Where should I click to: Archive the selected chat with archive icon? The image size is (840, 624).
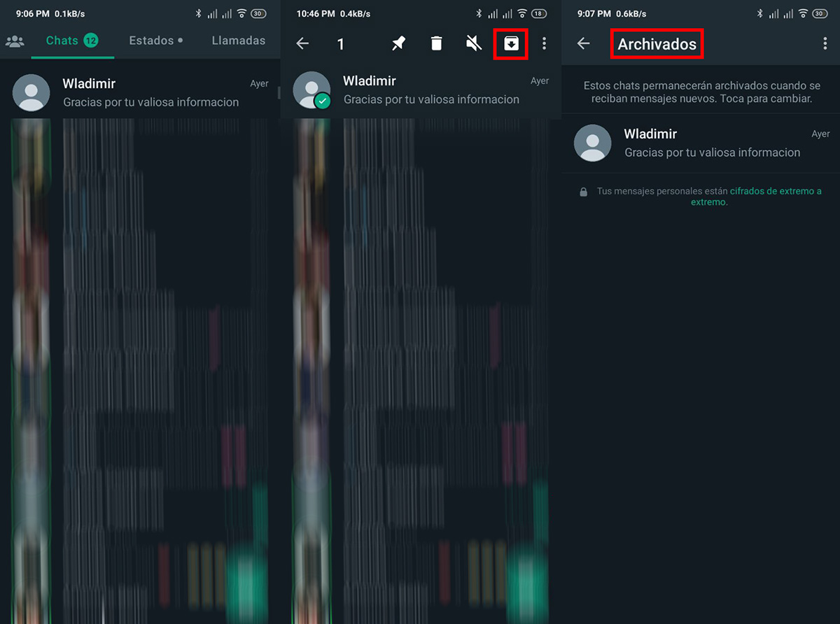(x=511, y=44)
